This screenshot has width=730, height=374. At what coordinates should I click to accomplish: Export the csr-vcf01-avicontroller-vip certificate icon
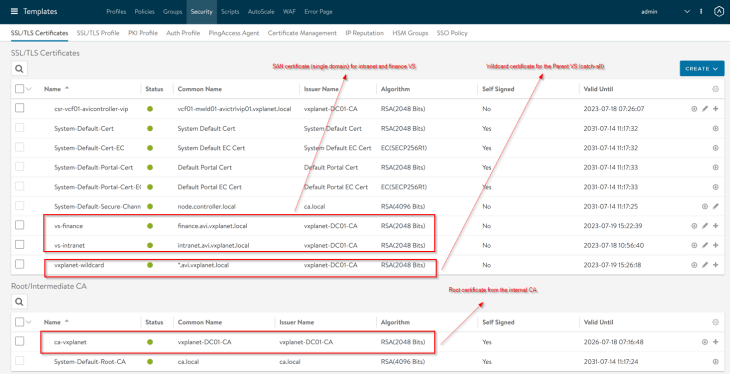pyautogui.click(x=694, y=109)
